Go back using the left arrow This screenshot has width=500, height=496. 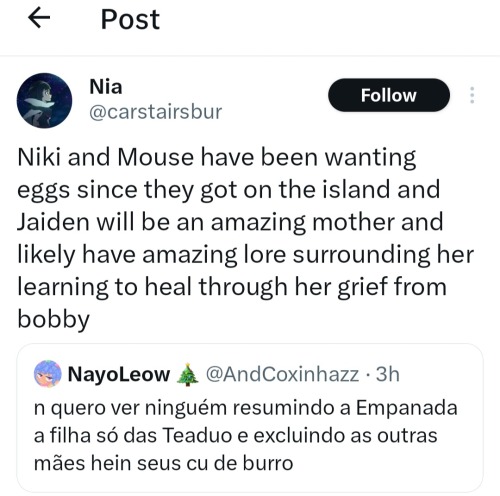[39, 18]
